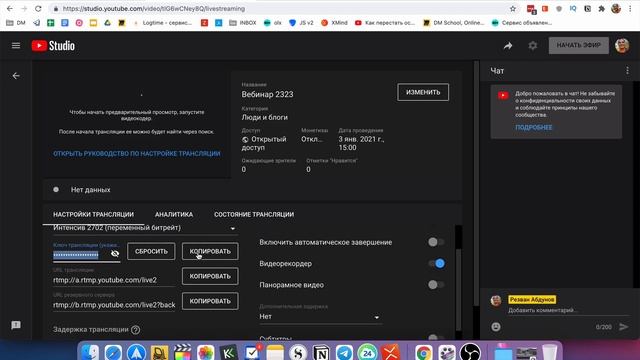Open stream settings gear icon

pyautogui.click(x=533, y=46)
